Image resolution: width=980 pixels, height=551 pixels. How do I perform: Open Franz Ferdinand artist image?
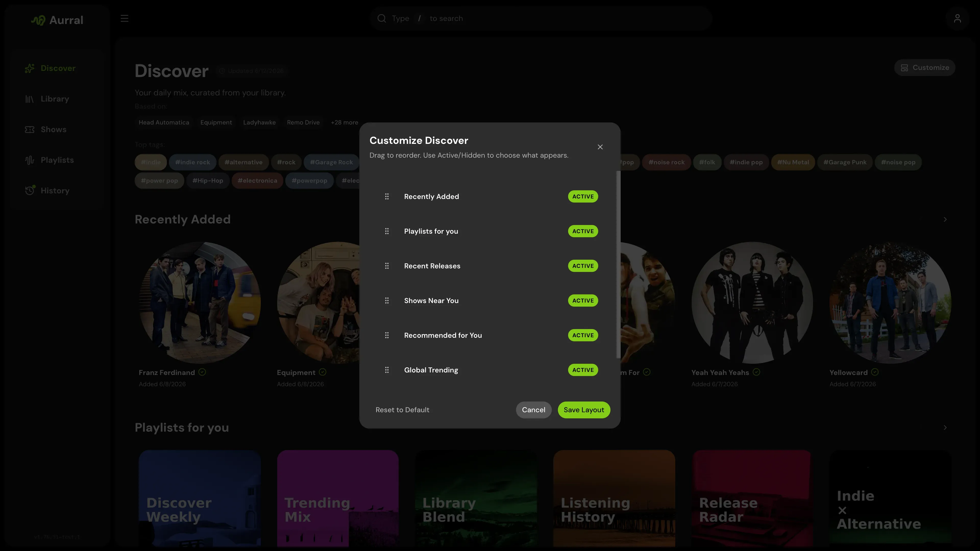[x=200, y=303]
